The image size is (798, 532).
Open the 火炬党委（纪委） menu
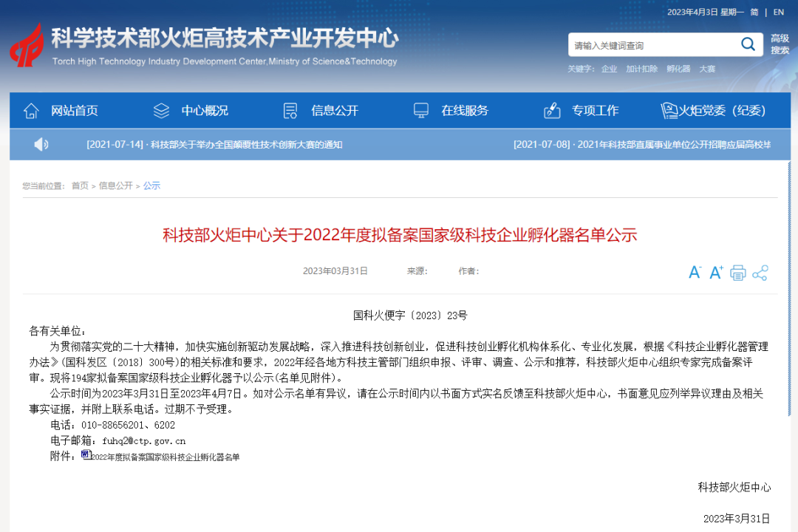pos(720,110)
